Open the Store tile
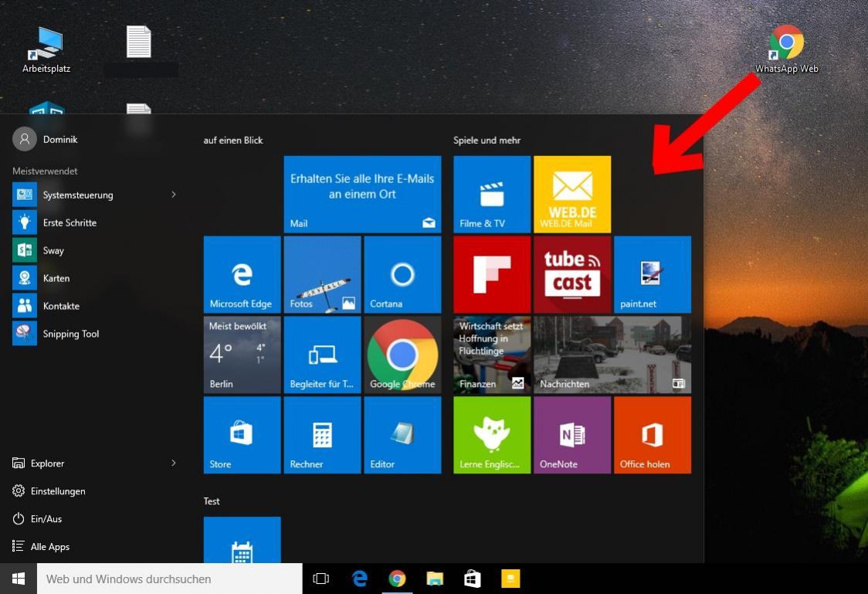Image resolution: width=868 pixels, height=594 pixels. pyautogui.click(x=242, y=435)
